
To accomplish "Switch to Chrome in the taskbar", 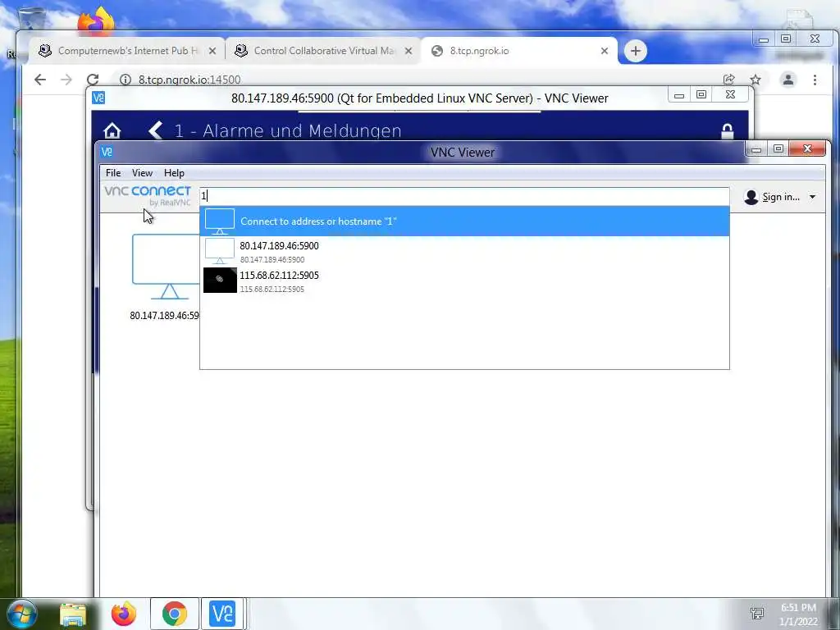I will click(175, 614).
